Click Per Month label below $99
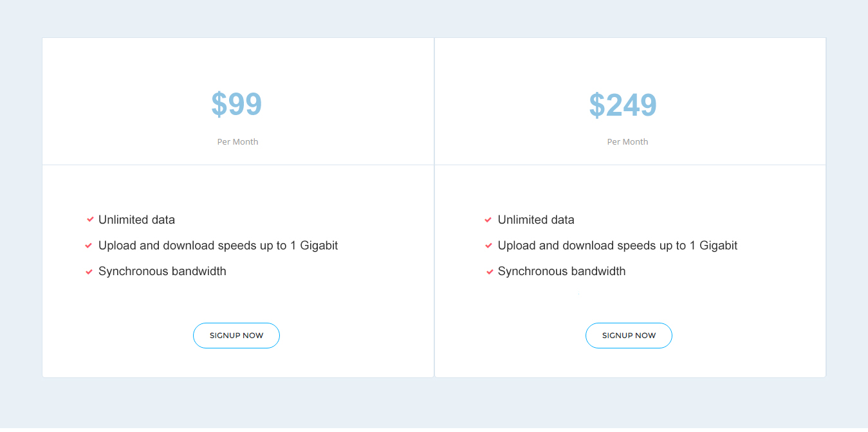 pos(237,142)
